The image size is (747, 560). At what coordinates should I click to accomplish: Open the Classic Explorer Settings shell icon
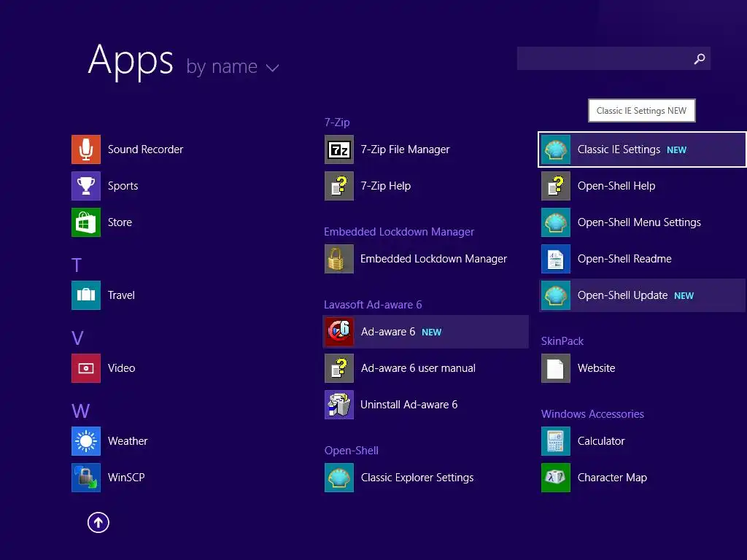coord(338,478)
